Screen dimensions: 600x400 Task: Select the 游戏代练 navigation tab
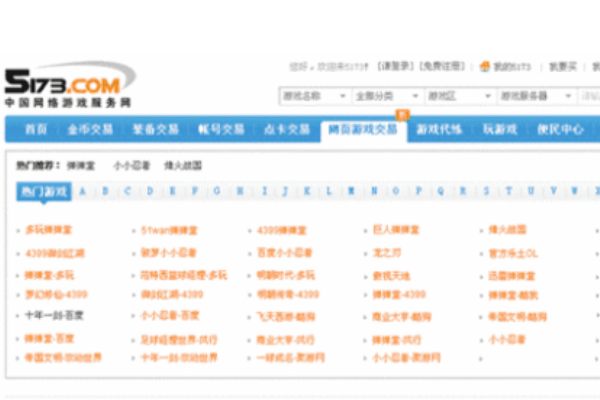tap(439, 129)
